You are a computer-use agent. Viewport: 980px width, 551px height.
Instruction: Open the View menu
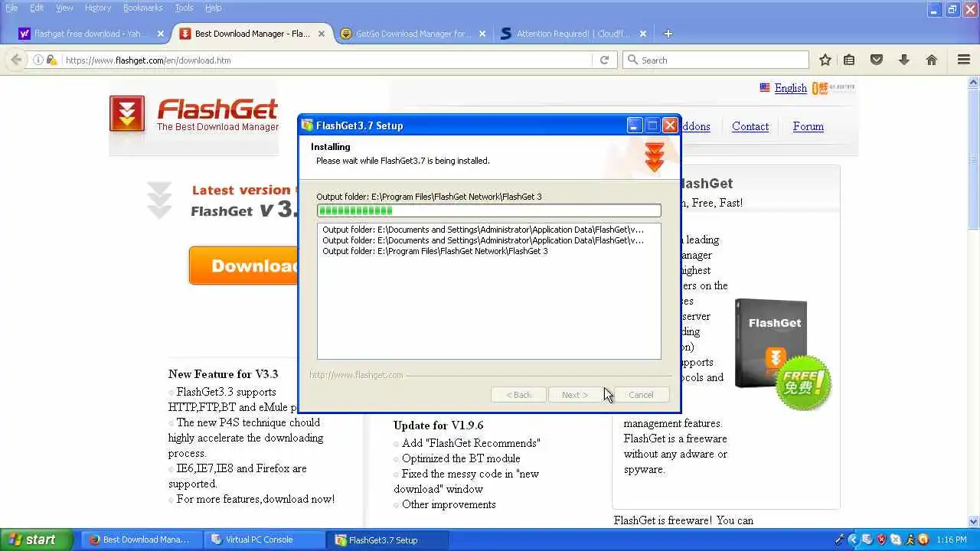(64, 8)
